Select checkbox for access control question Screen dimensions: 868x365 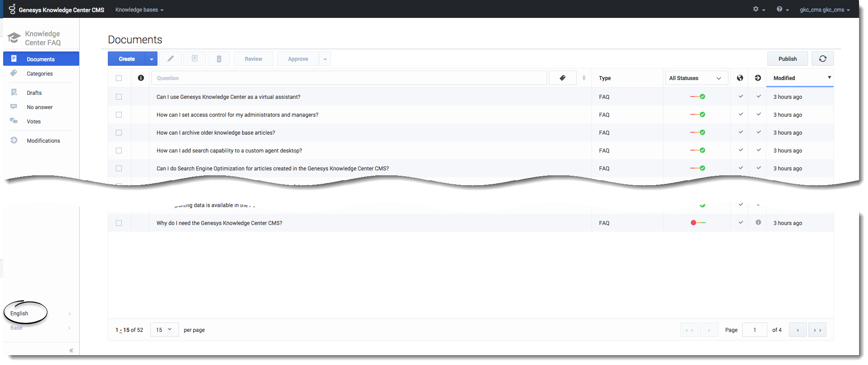(119, 115)
